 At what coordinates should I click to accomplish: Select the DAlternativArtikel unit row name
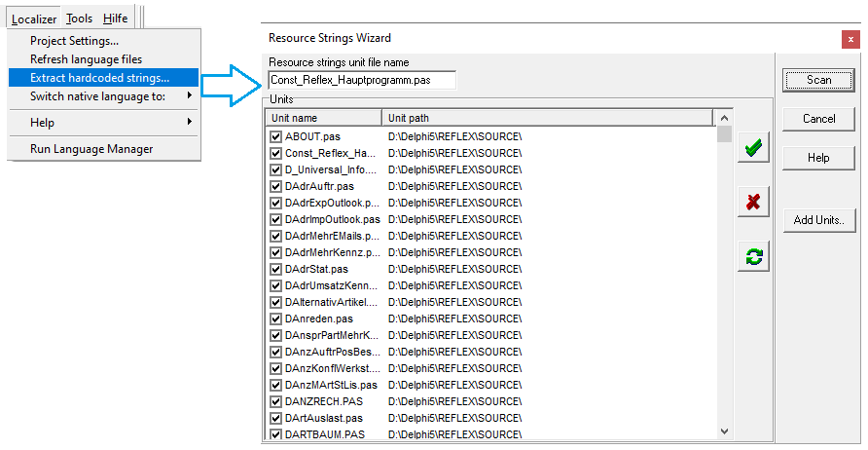pyautogui.click(x=331, y=303)
